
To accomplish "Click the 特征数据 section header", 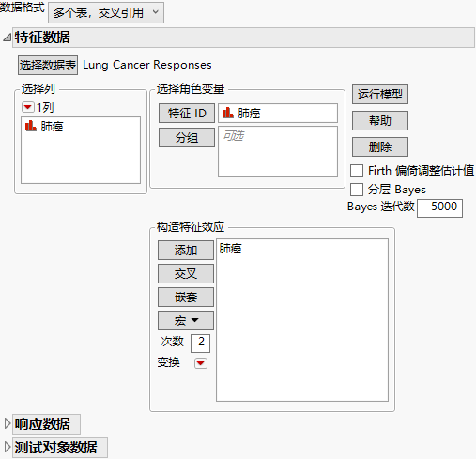I will (243, 38).
